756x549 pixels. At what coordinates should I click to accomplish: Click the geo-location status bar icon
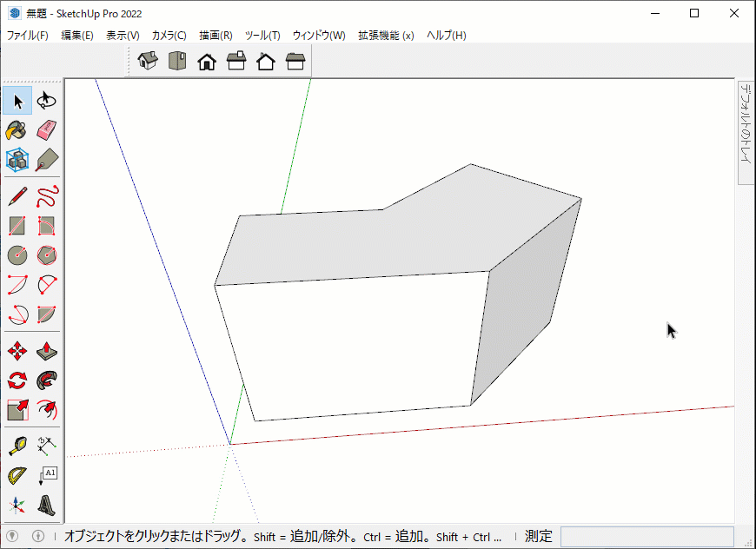point(12,536)
